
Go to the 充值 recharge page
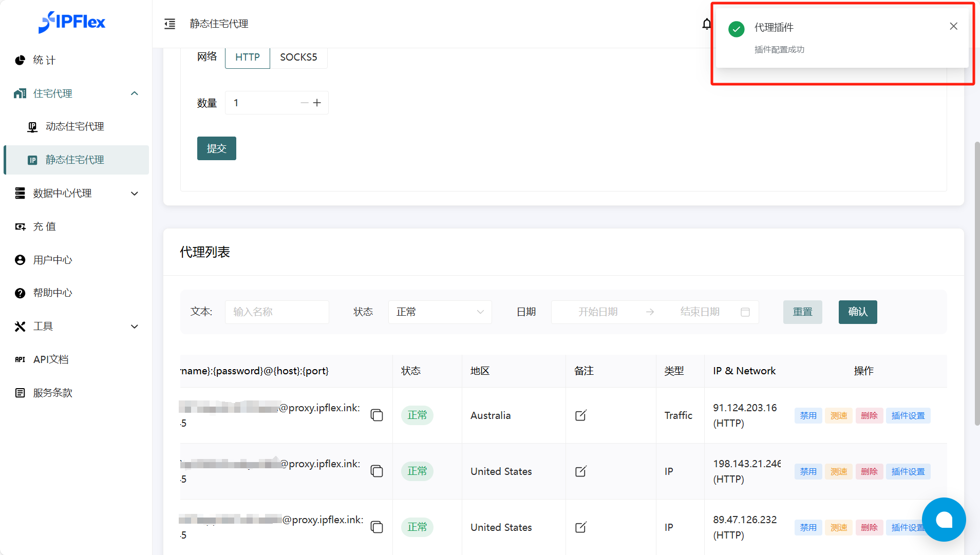pyautogui.click(x=44, y=226)
